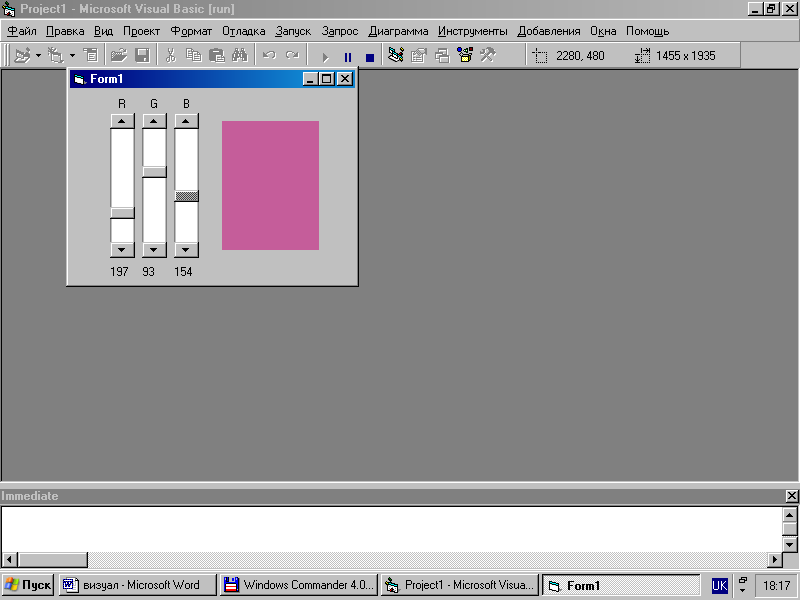
Task: Click the down arrow of the G scrollbar
Action: click(154, 249)
